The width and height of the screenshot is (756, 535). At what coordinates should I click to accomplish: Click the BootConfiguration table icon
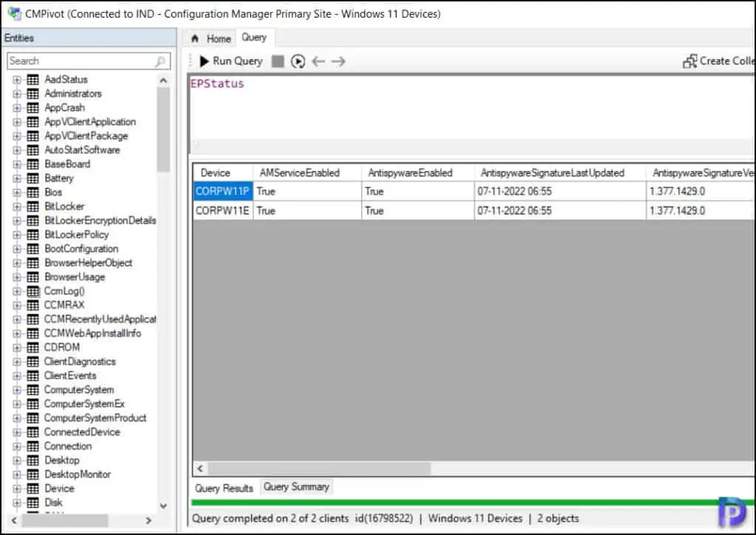pos(32,249)
